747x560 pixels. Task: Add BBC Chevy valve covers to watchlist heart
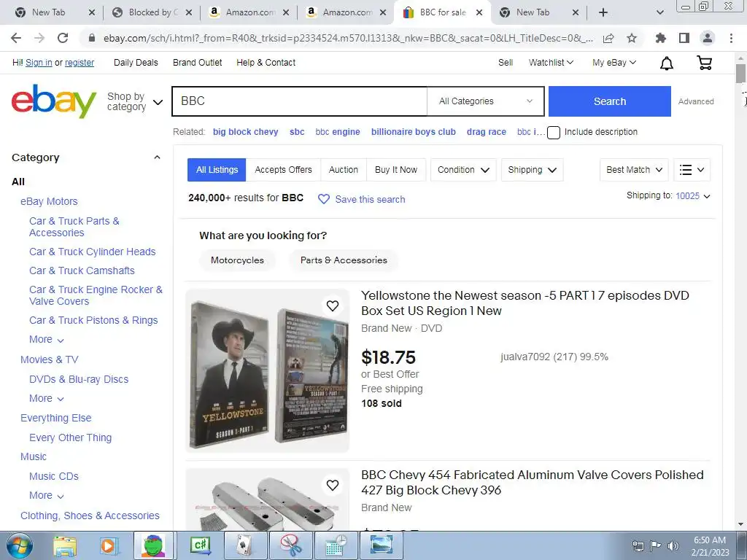333,485
